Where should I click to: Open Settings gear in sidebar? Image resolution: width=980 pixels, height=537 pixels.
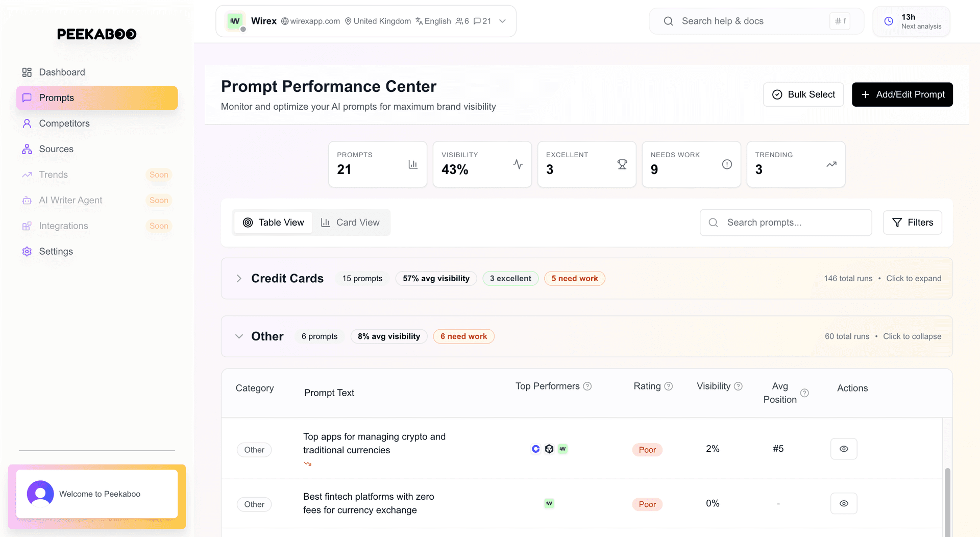(x=27, y=251)
